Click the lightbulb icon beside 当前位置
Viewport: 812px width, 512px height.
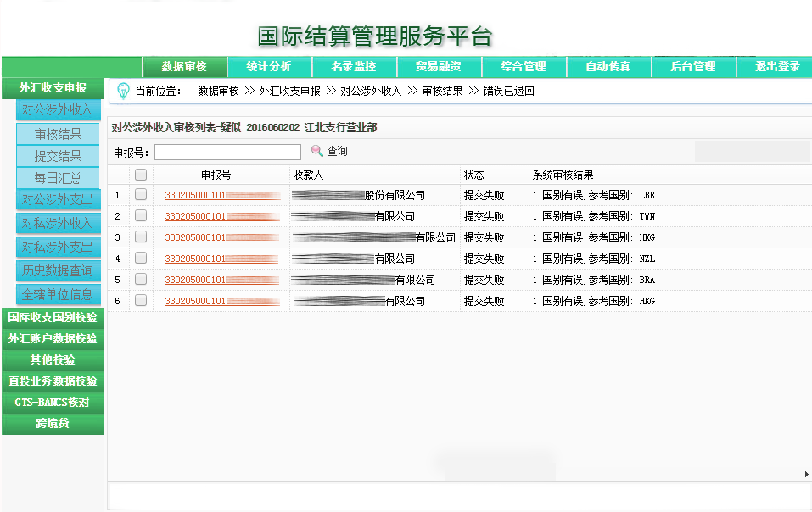click(123, 91)
